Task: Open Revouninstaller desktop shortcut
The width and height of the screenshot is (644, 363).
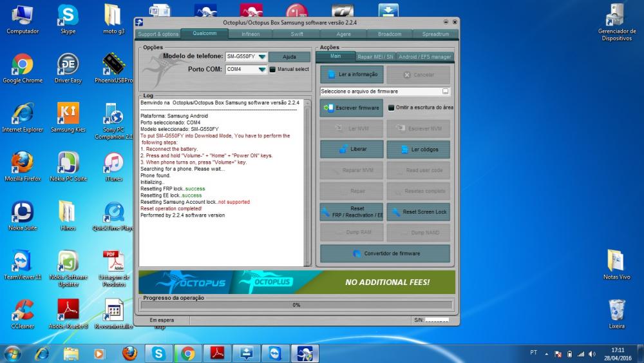Action: [x=113, y=315]
